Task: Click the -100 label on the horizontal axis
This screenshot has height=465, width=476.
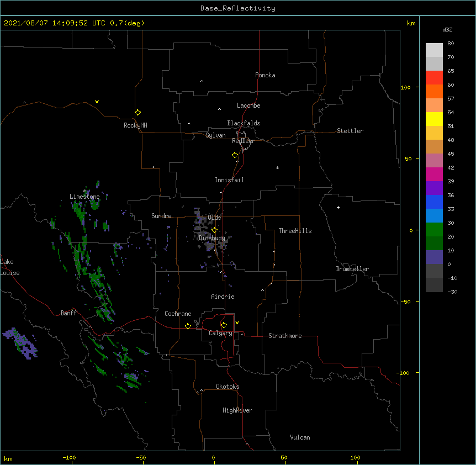Action: (69, 457)
